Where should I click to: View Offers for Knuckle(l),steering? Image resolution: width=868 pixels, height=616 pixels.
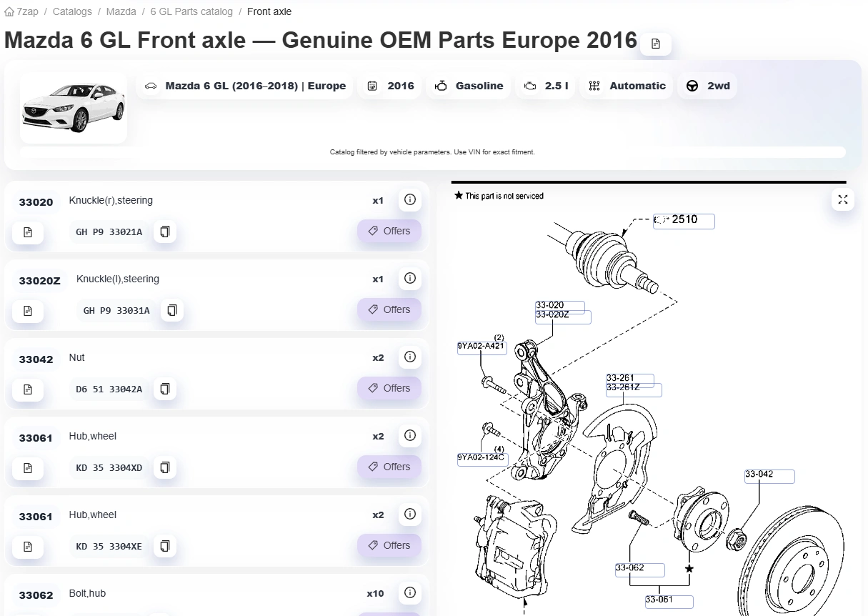pos(389,309)
